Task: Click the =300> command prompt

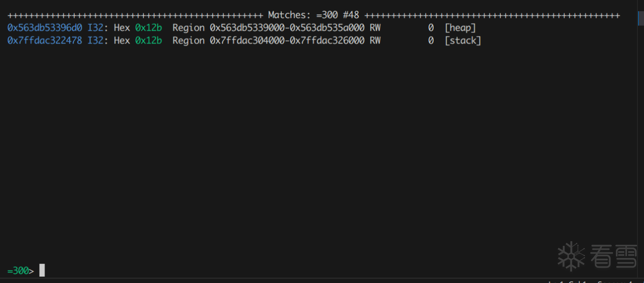Action: point(20,271)
